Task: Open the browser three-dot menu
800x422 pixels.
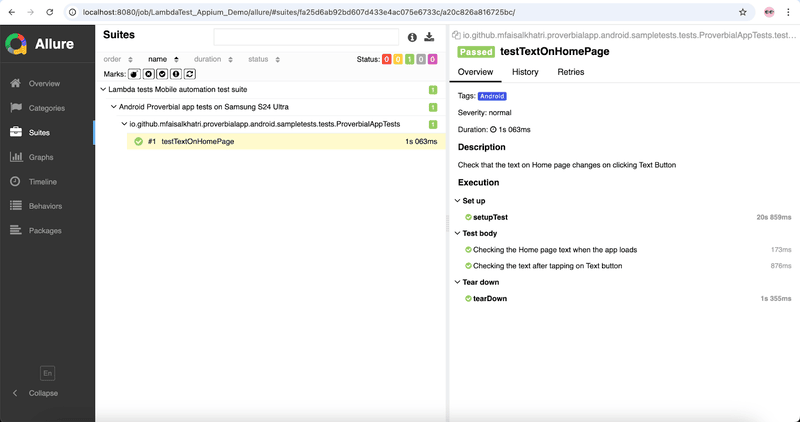Action: coord(788,12)
